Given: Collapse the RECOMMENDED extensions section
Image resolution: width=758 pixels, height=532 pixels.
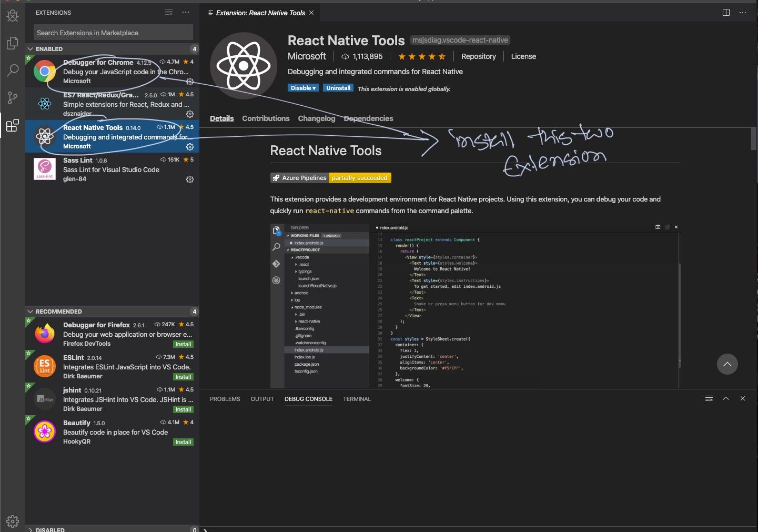Looking at the screenshot, I should pyautogui.click(x=112, y=311).
